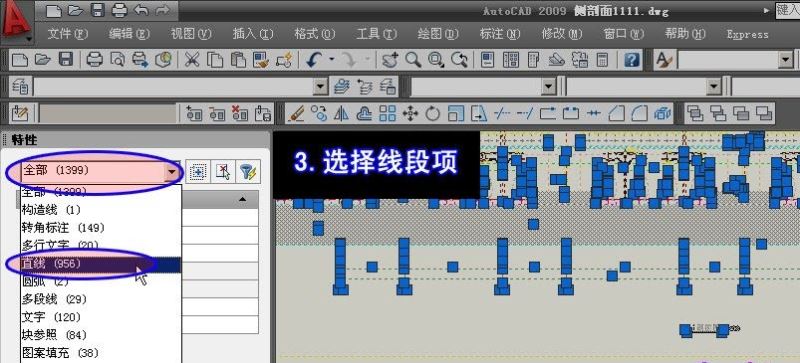Open the 标注(N) menu
Image resolution: width=800 pixels, height=363 pixels.
[500, 34]
